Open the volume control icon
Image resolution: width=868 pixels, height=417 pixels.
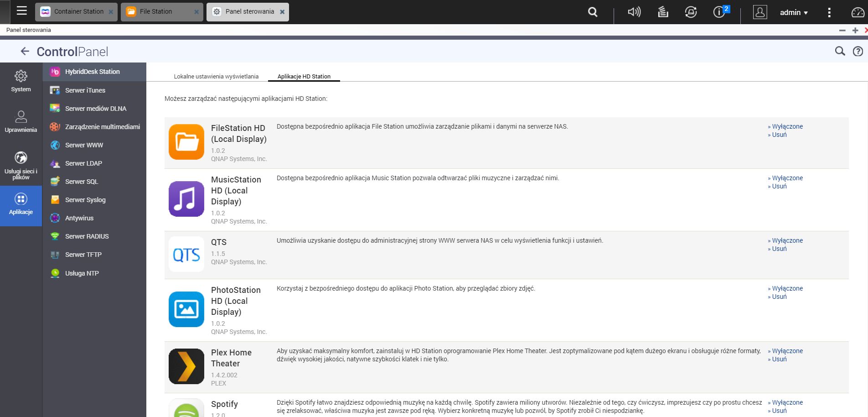(634, 12)
